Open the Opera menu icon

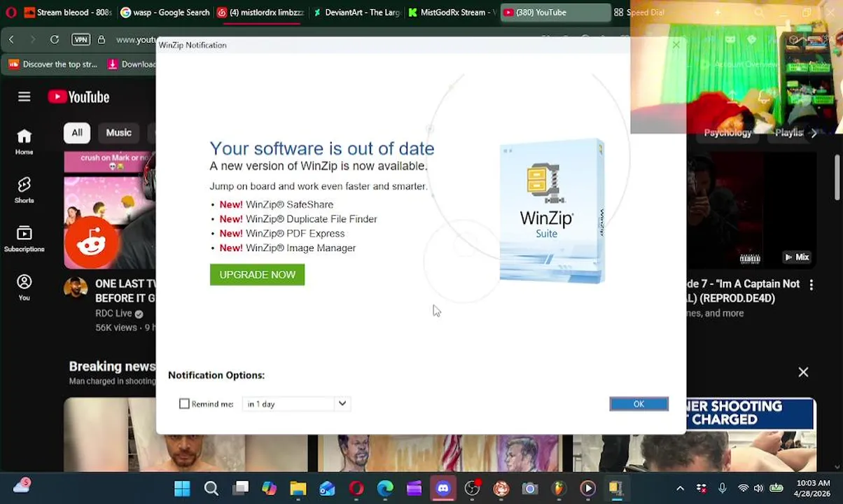click(x=11, y=12)
